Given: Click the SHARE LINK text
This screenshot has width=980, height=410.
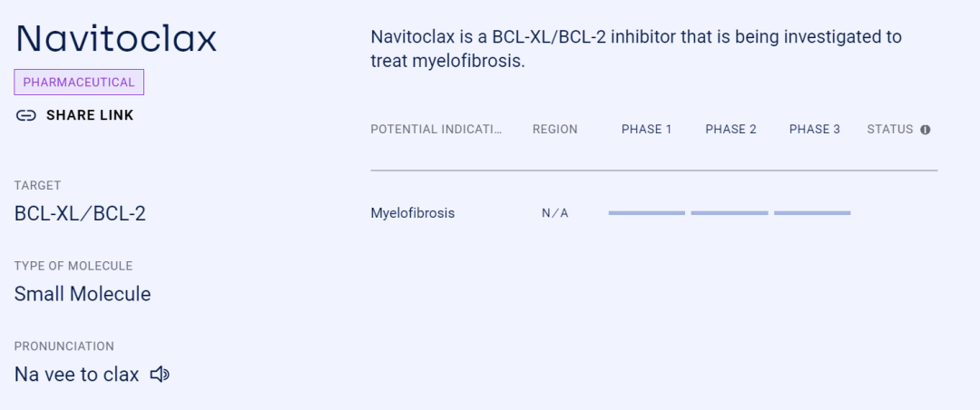Looking at the screenshot, I should tap(90, 115).
